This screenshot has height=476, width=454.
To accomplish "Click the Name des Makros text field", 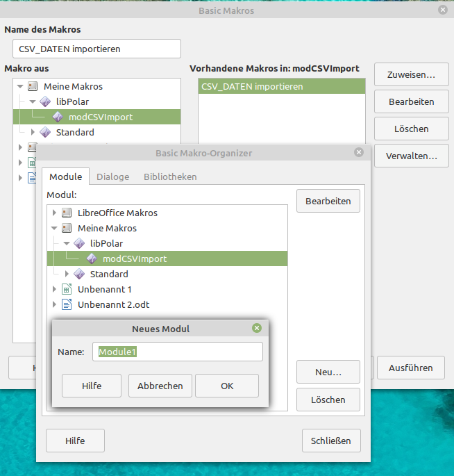I will point(96,49).
